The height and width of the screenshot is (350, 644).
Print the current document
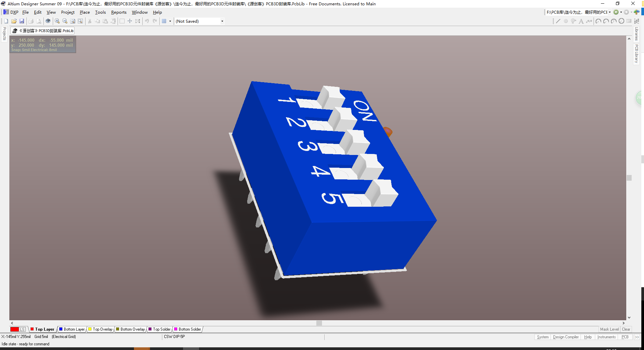point(31,21)
